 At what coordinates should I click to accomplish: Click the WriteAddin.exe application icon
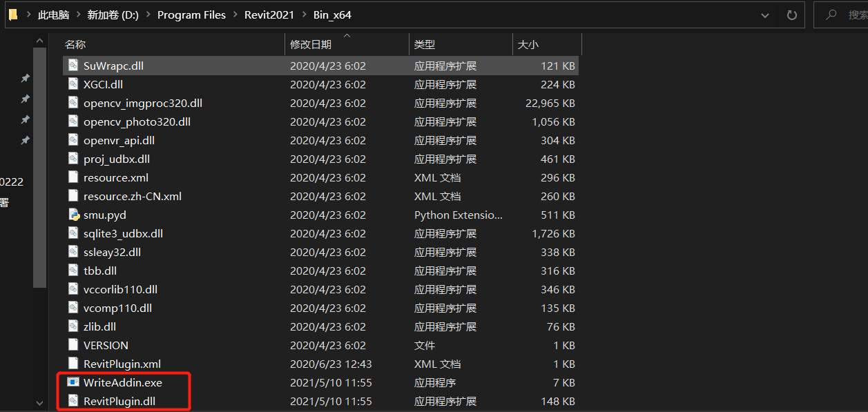click(x=73, y=382)
